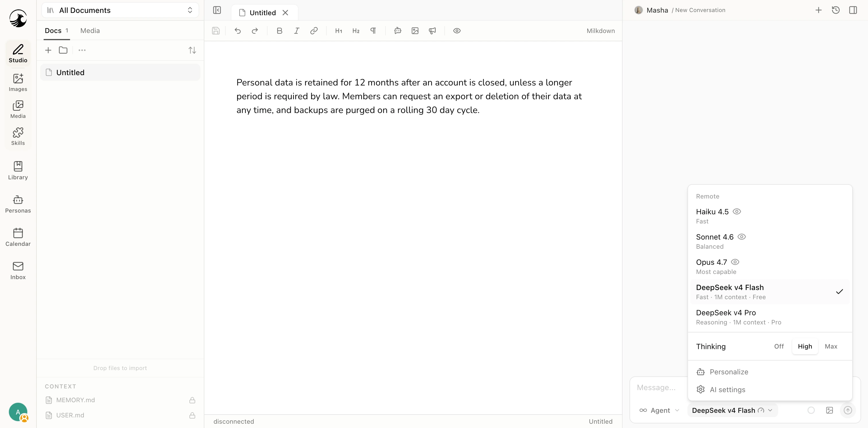Toggle the chat side panel layout
The image size is (868, 428).
click(x=853, y=10)
